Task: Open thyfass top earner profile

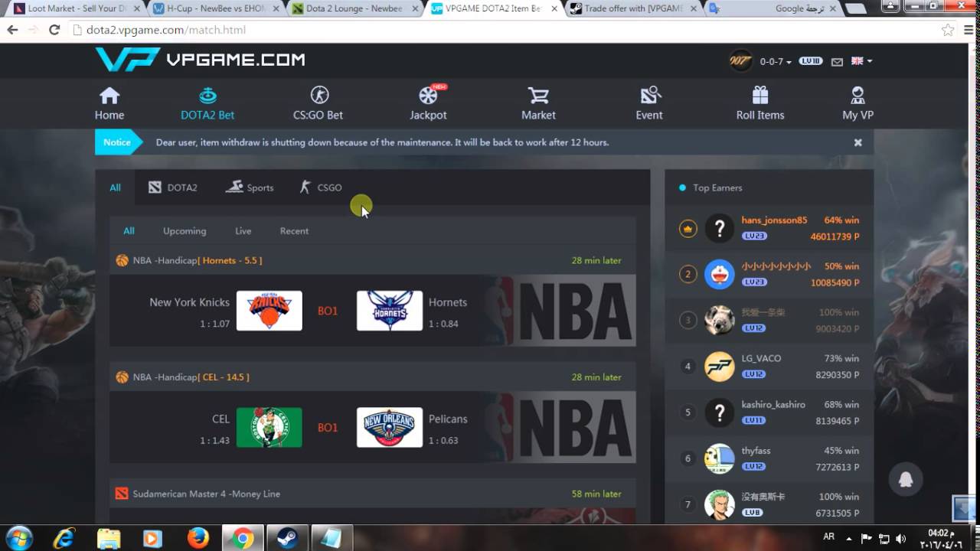Action: [756, 451]
